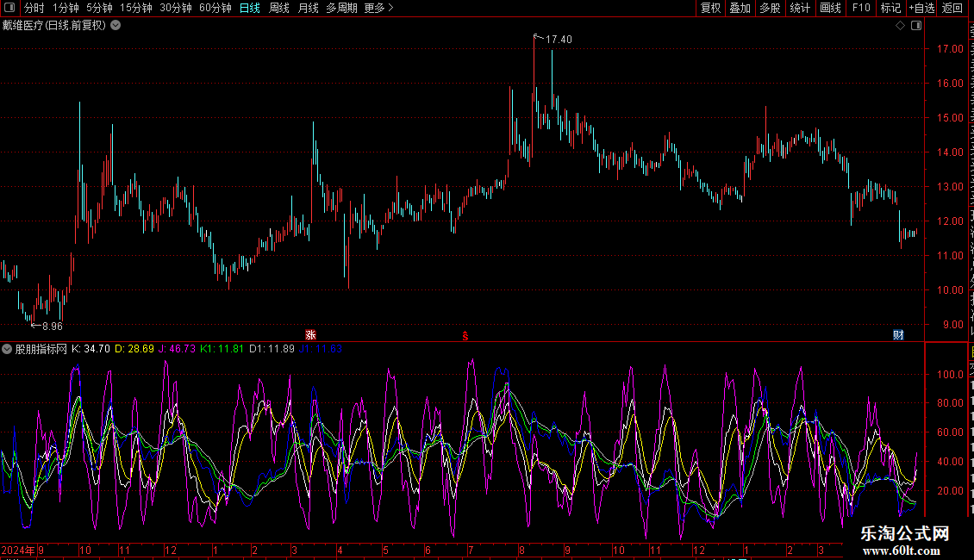
Task: Expand the 更多 periods menu
Action: pos(378,8)
